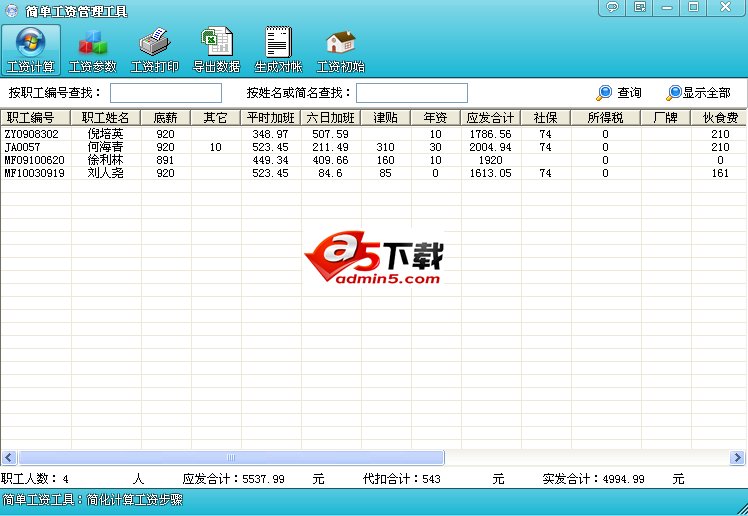Click the name 倪培英
The height and width of the screenshot is (516, 748).
coord(105,134)
